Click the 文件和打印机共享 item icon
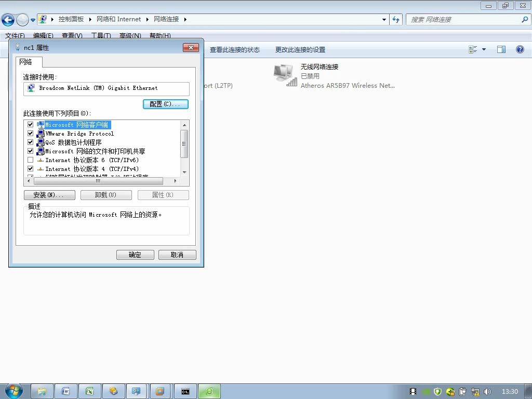 coord(41,151)
